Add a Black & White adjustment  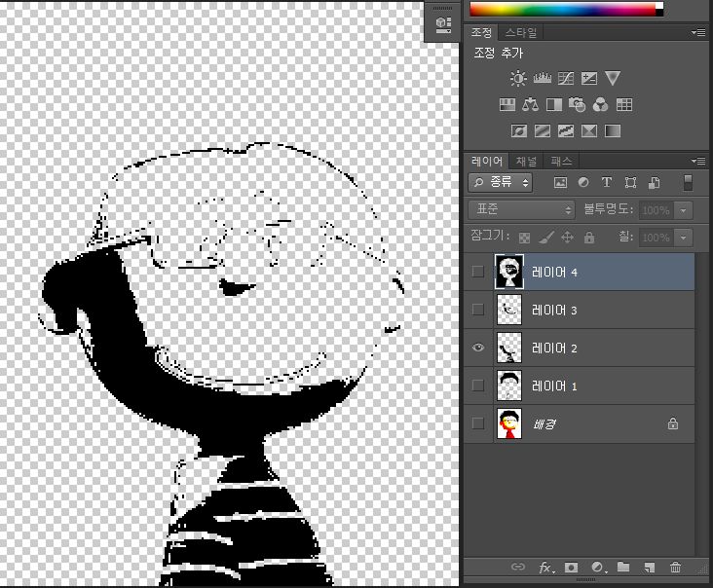click(554, 105)
